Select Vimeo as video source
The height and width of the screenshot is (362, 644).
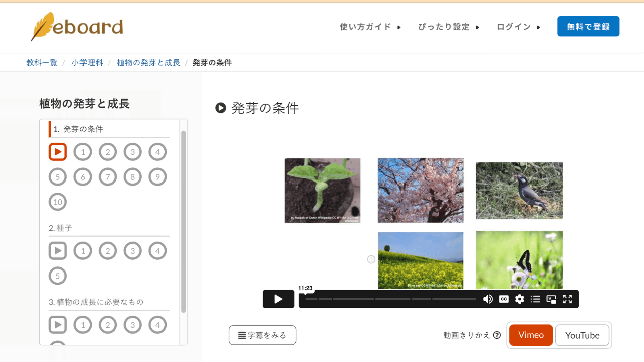tap(531, 335)
